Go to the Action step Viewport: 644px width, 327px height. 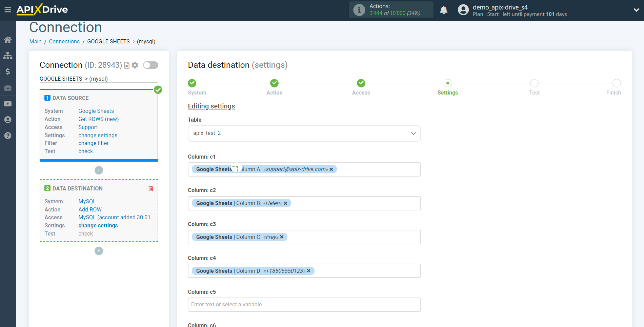[274, 83]
